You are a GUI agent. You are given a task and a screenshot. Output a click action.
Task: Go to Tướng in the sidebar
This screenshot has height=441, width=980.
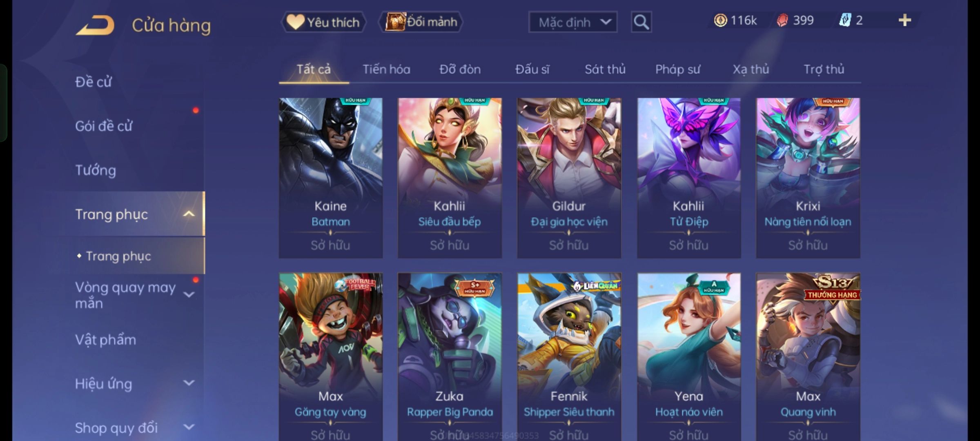(96, 170)
